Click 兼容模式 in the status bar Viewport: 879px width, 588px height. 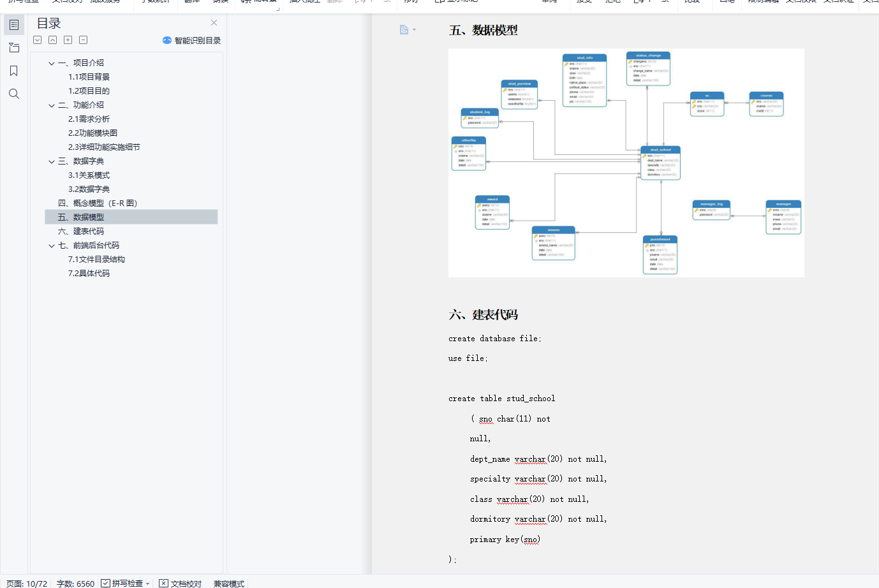pyautogui.click(x=229, y=584)
